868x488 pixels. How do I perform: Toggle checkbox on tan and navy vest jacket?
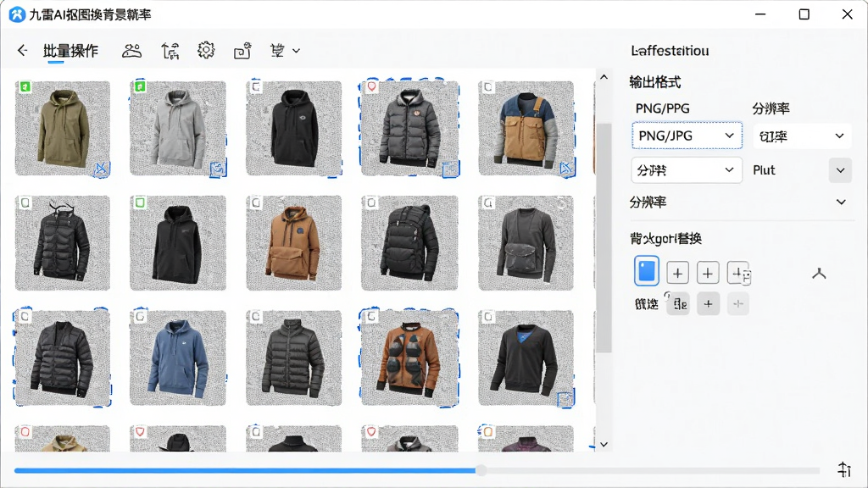(x=487, y=87)
